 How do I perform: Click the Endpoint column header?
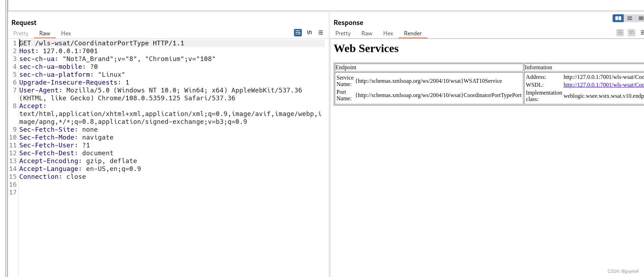(x=346, y=67)
